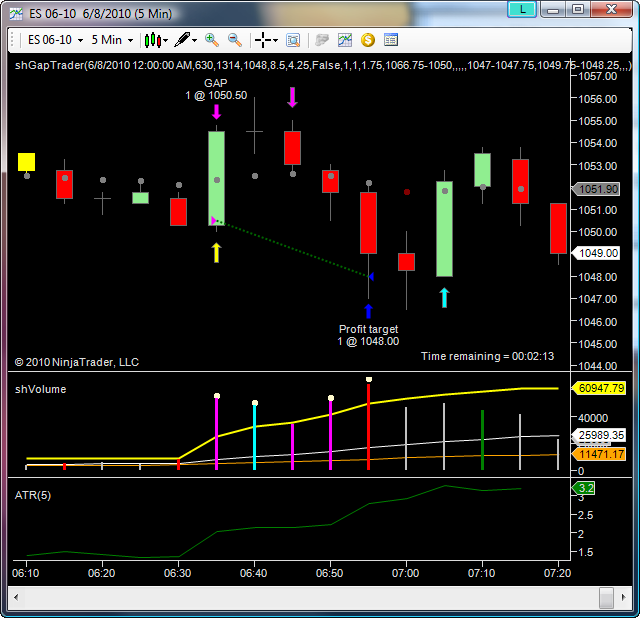Click the chart window title icon
The height and width of the screenshot is (618, 640).
[x=16, y=14]
